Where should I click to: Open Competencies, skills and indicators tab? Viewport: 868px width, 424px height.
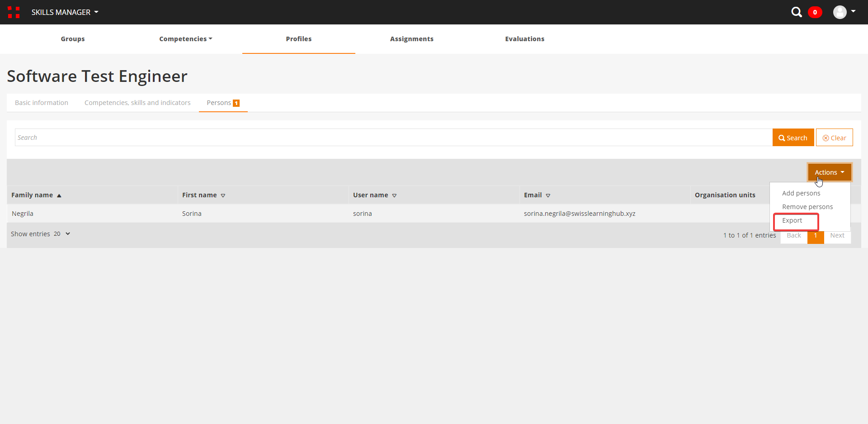137,103
